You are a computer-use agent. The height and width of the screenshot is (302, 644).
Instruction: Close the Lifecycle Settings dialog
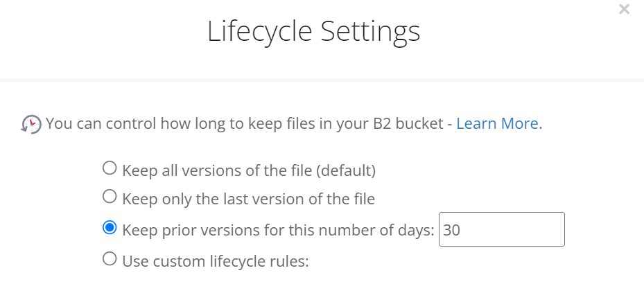pos(624,9)
